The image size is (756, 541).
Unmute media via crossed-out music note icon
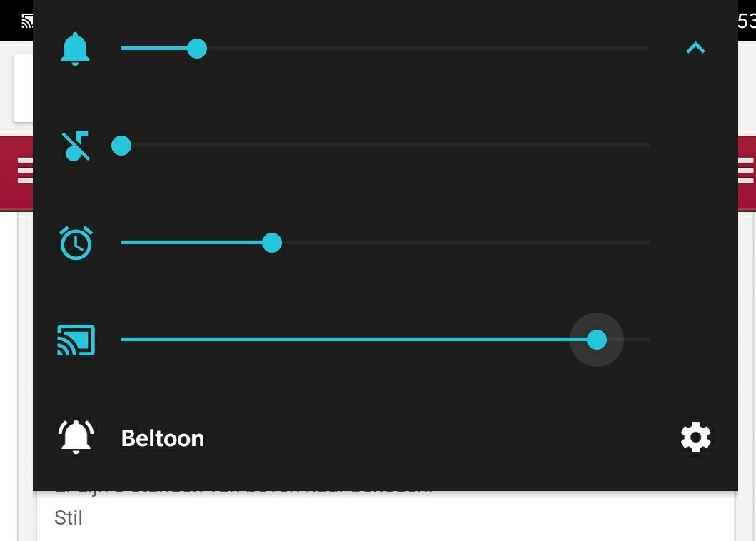pos(76,146)
